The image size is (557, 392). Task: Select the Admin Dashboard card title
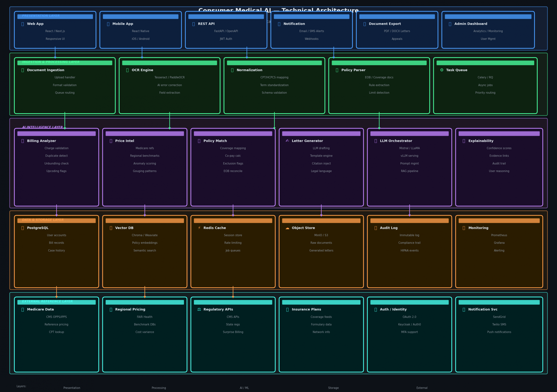tap(470, 24)
